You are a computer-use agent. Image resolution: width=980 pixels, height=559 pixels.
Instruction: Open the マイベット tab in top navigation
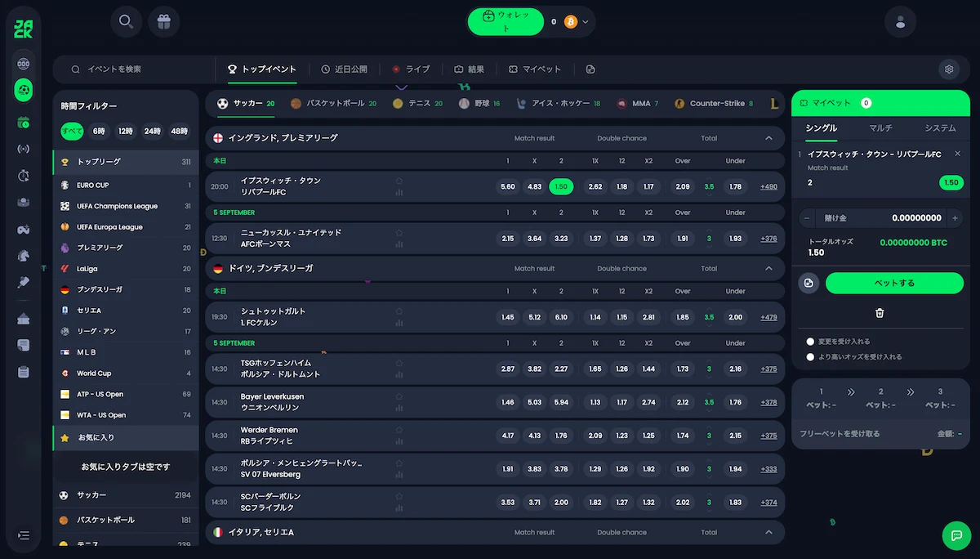pyautogui.click(x=535, y=69)
